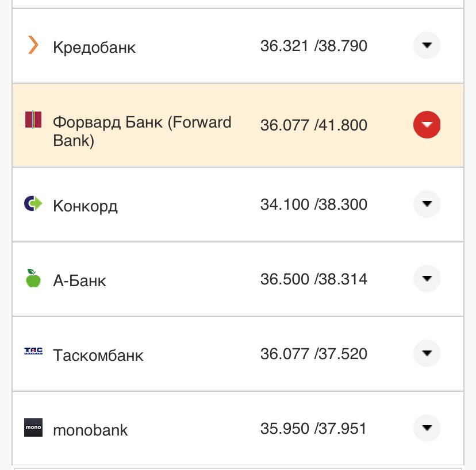
Task: Open monobank rate details dropdown
Action: coord(426,428)
